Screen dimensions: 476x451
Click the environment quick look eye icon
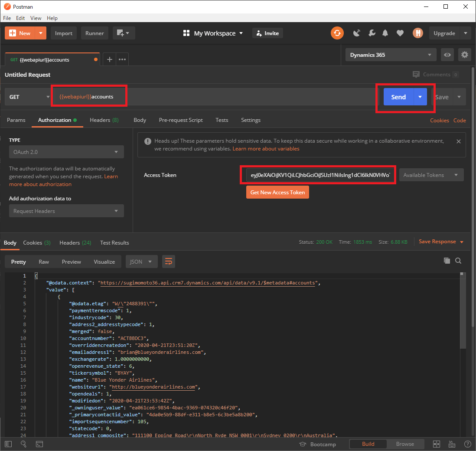447,55
